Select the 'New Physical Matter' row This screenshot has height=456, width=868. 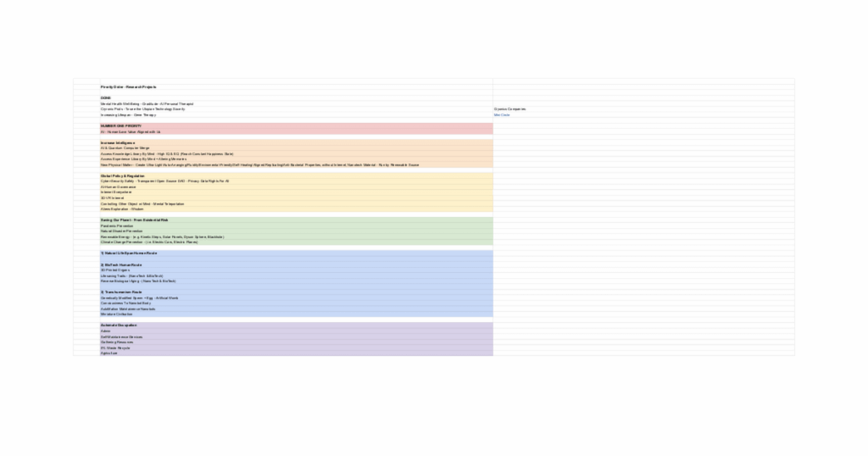(x=296, y=165)
